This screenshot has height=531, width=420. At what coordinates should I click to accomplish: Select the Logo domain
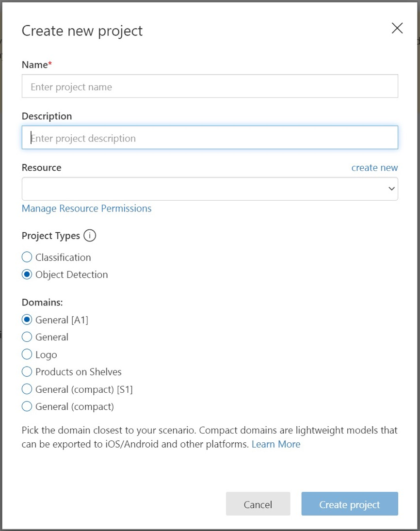tap(27, 354)
